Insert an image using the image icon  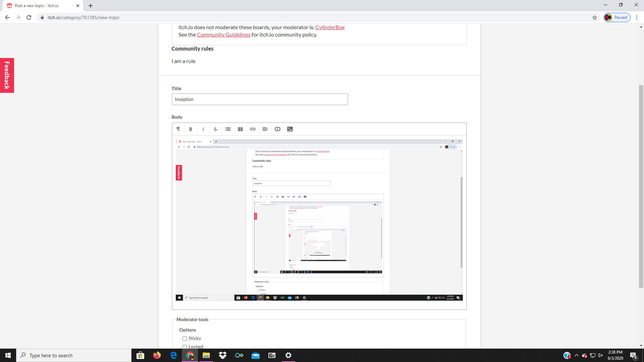[290, 129]
